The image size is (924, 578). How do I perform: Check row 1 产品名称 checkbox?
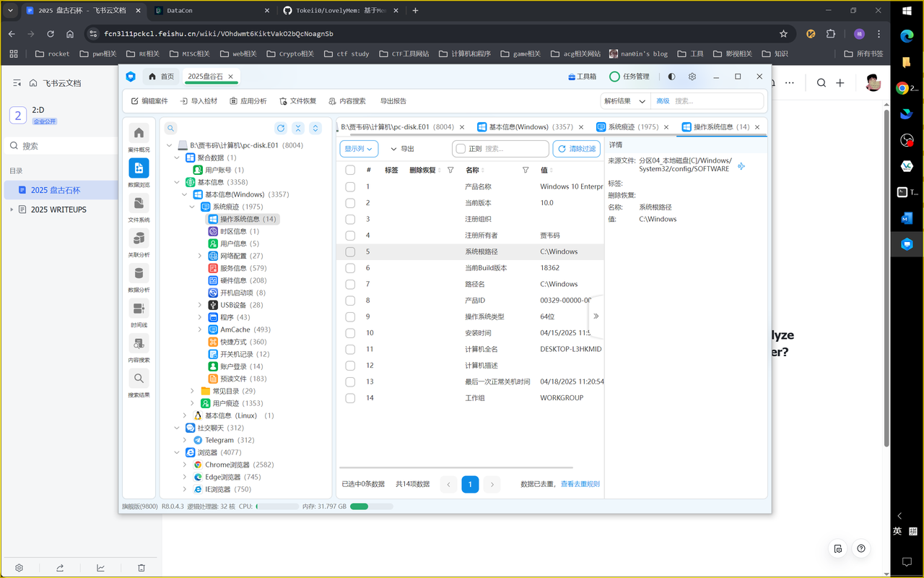pyautogui.click(x=350, y=186)
